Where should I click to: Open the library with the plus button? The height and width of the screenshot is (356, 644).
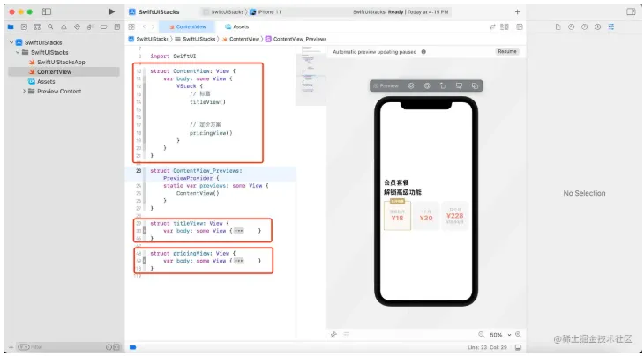(x=517, y=11)
